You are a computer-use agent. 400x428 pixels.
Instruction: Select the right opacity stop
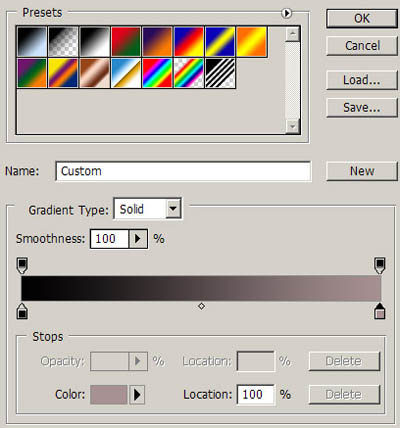tap(380, 266)
